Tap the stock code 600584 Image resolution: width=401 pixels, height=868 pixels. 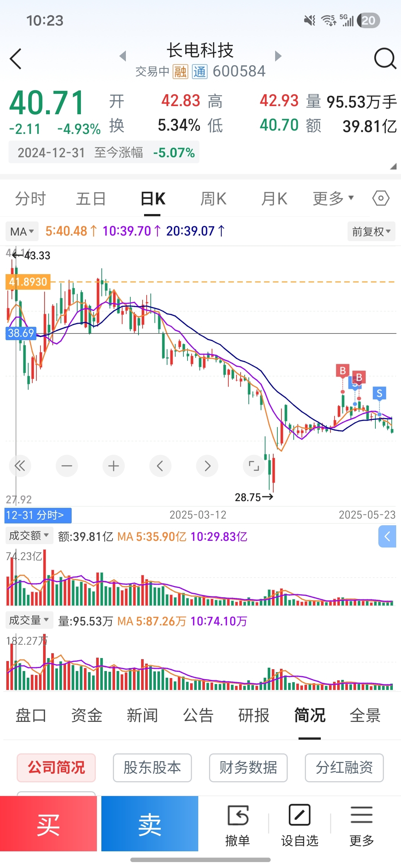click(239, 71)
